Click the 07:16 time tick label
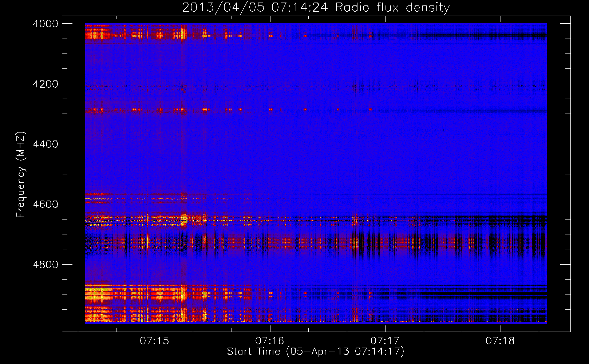589x364 pixels. (270, 341)
